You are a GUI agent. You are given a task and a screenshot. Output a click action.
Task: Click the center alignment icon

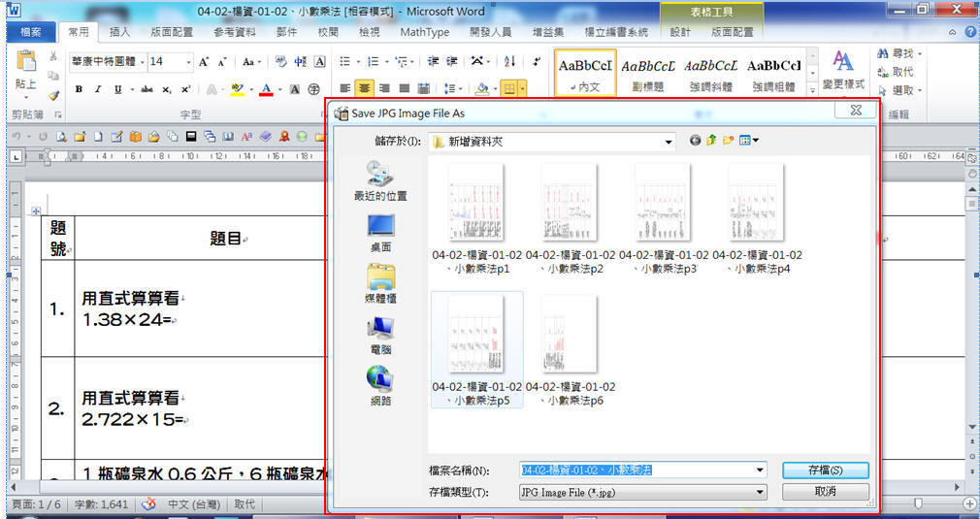362,88
